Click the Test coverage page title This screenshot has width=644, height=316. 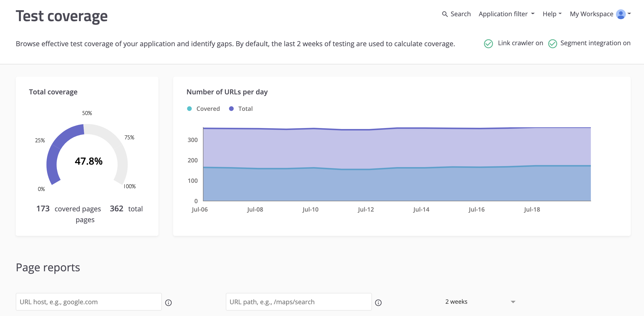pyautogui.click(x=62, y=16)
